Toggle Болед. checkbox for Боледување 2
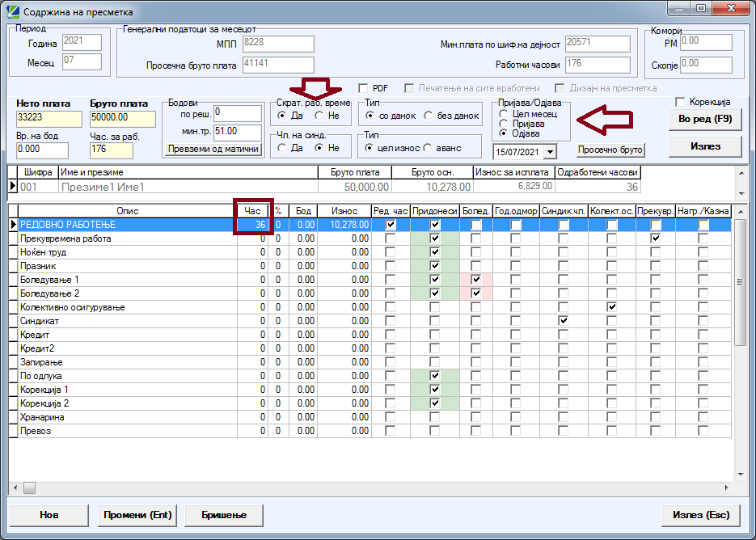Viewport: 756px width, 540px height. (x=476, y=293)
